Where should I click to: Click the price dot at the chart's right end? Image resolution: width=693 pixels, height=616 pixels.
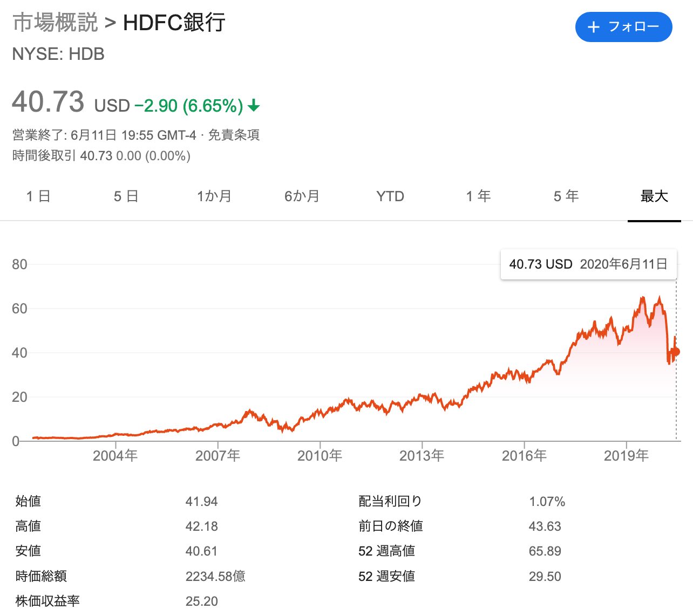(x=675, y=352)
